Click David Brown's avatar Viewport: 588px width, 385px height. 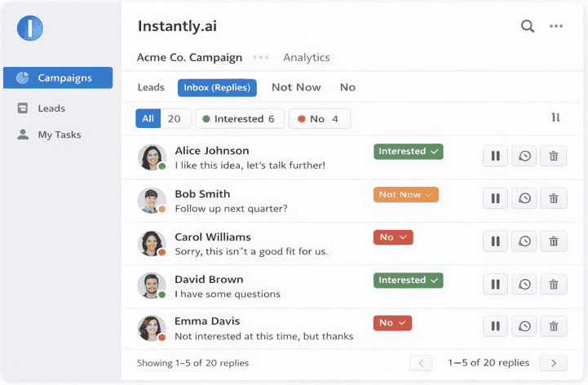pyautogui.click(x=152, y=285)
